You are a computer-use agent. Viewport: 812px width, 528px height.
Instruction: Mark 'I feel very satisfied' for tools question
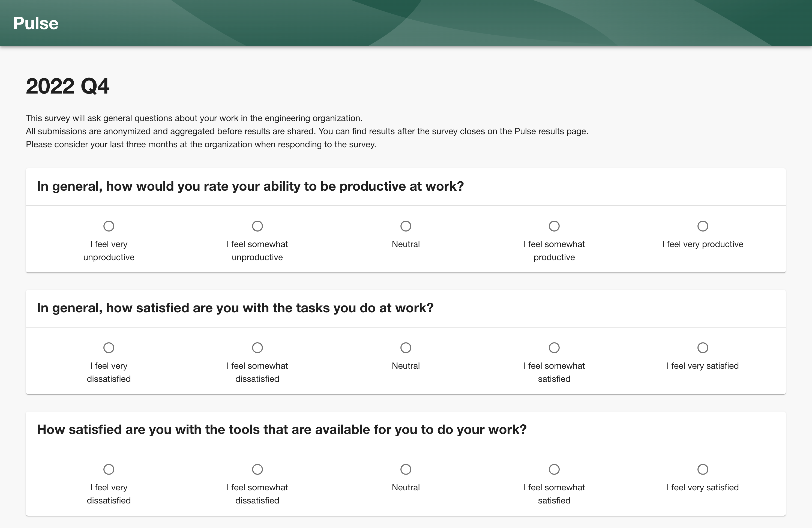[x=703, y=469]
